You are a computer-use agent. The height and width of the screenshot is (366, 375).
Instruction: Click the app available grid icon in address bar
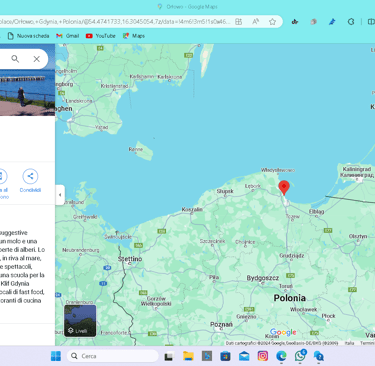(x=239, y=22)
